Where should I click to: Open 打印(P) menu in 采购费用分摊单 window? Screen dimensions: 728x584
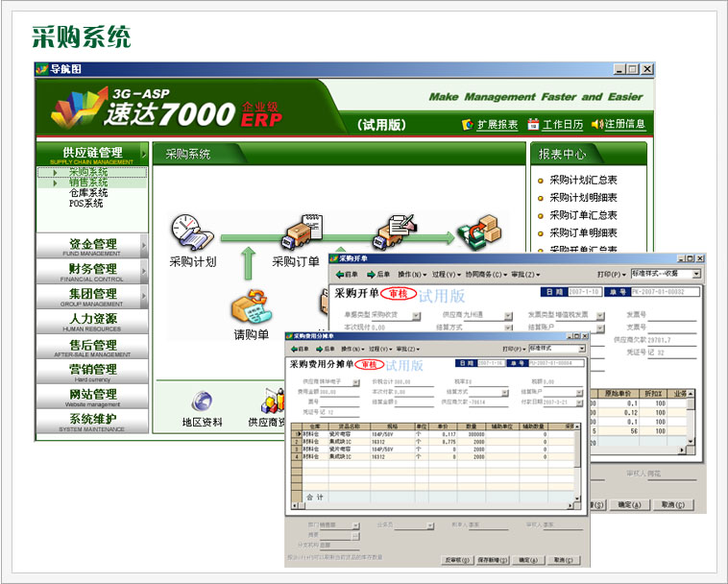click(x=515, y=349)
